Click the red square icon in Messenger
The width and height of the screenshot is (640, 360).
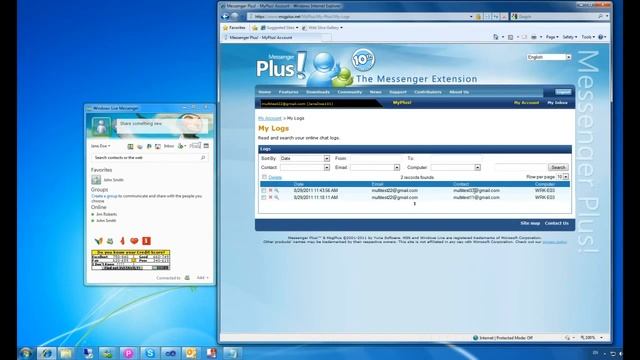pyautogui.click(x=146, y=241)
